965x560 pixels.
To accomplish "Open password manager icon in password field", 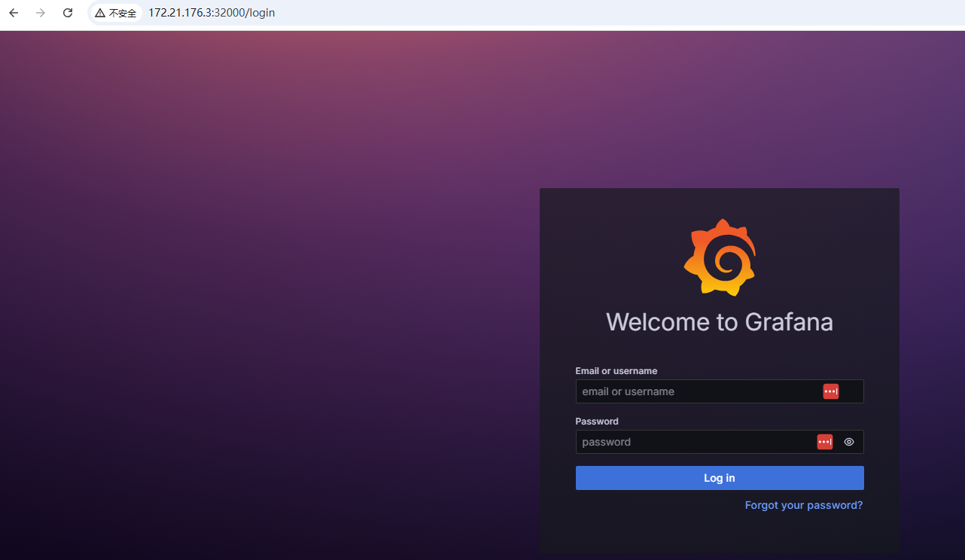I will (x=825, y=442).
